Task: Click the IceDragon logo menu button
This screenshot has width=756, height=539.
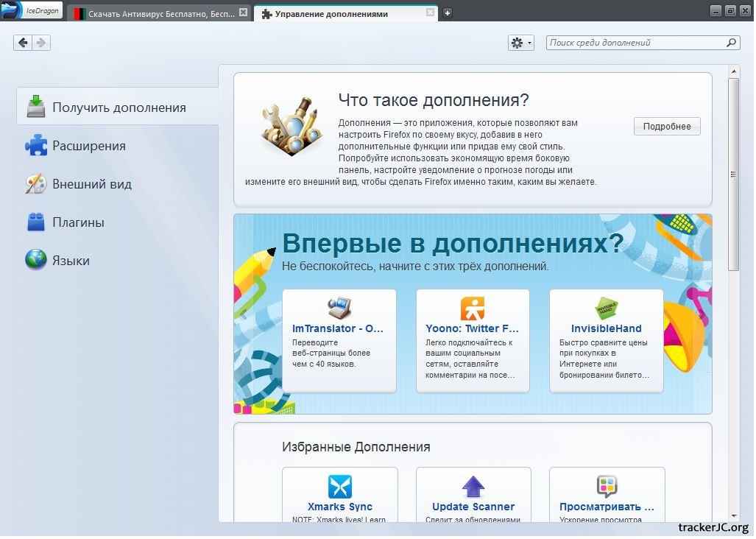Action: [32, 11]
